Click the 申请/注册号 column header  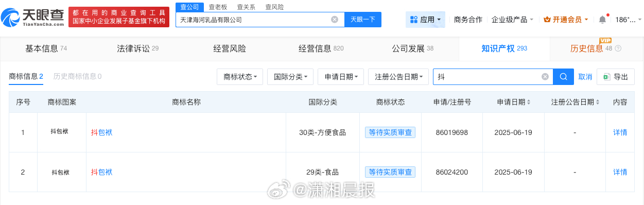(x=452, y=102)
